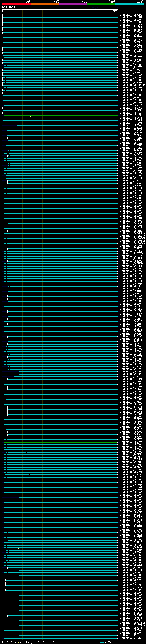The width and height of the screenshot is (146, 644).
Task: Click UniRef100_C7YJW2 hit name
Action: [131, 163]
